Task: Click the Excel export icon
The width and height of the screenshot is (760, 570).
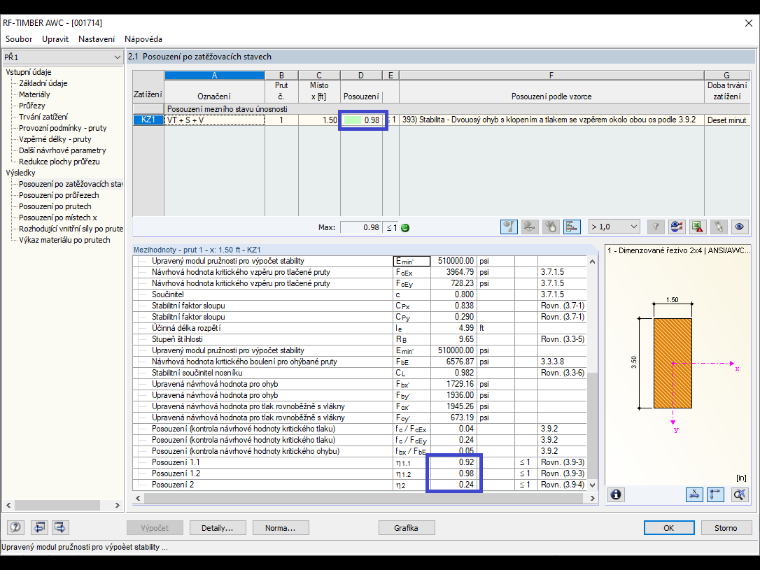Action: tap(697, 227)
